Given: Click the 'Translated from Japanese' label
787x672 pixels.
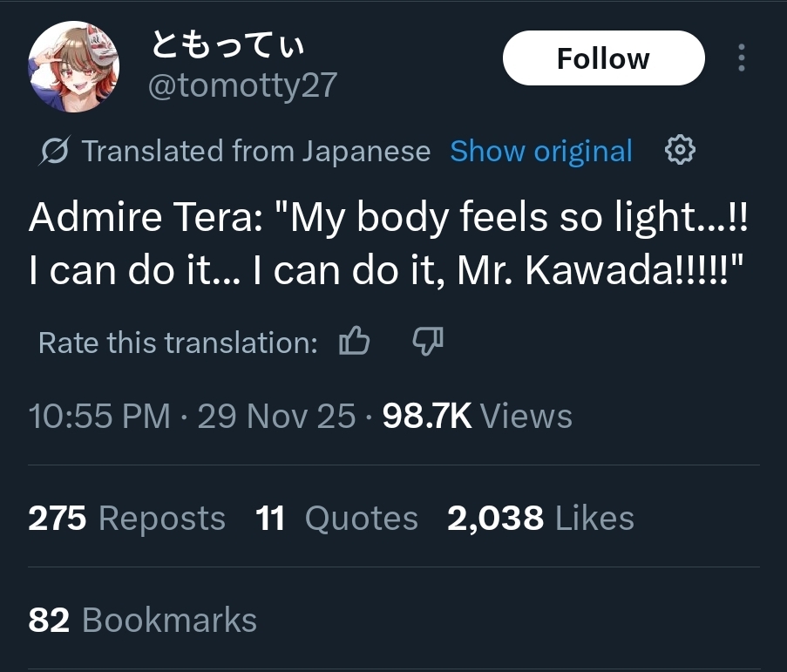Looking at the screenshot, I should click(256, 151).
